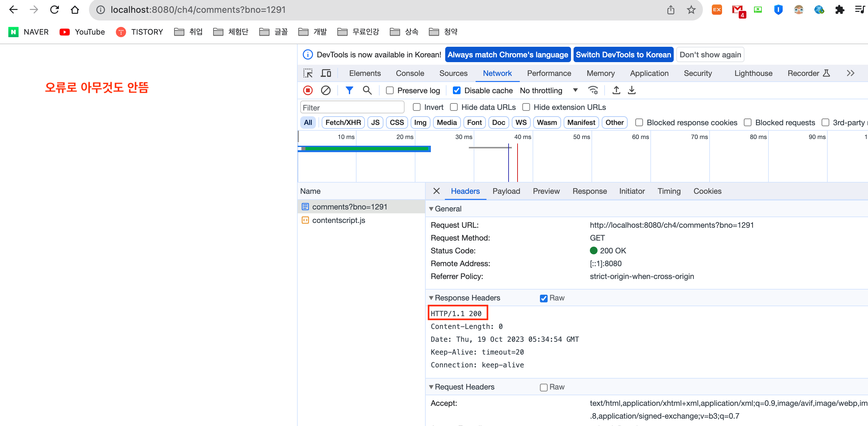Viewport: 868px width, 426px height.
Task: Clear the network log
Action: click(x=325, y=90)
